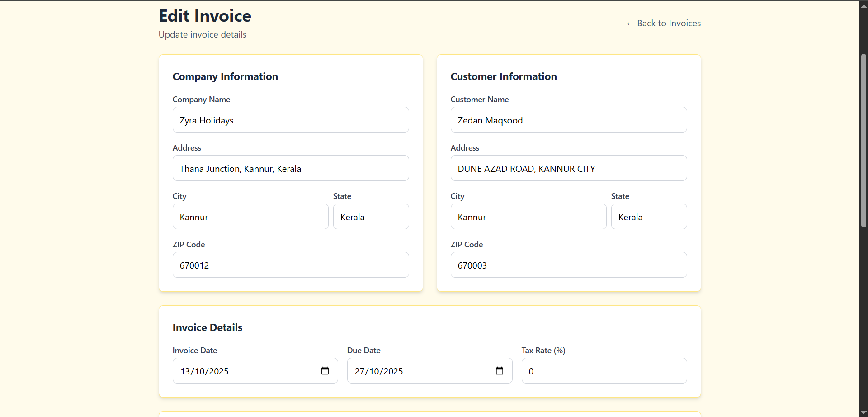Expand the Due Date calendar dropdown
This screenshot has width=868, height=417.
tap(500, 371)
